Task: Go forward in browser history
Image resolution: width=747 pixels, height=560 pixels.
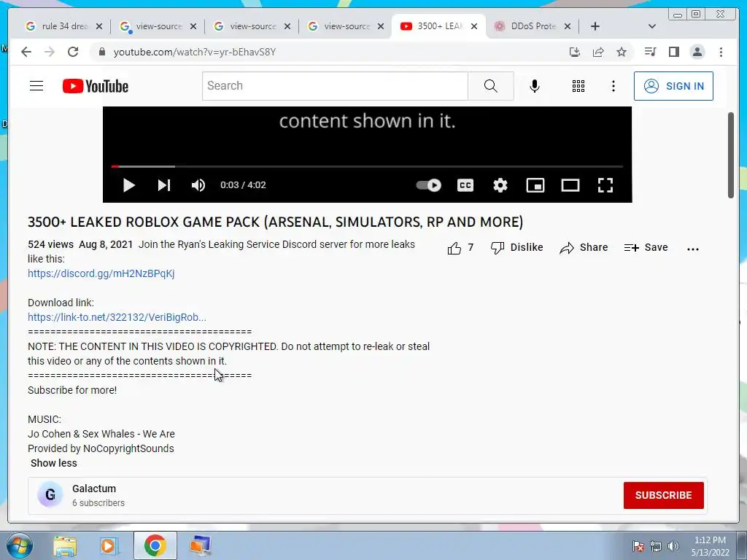Action: click(x=50, y=52)
